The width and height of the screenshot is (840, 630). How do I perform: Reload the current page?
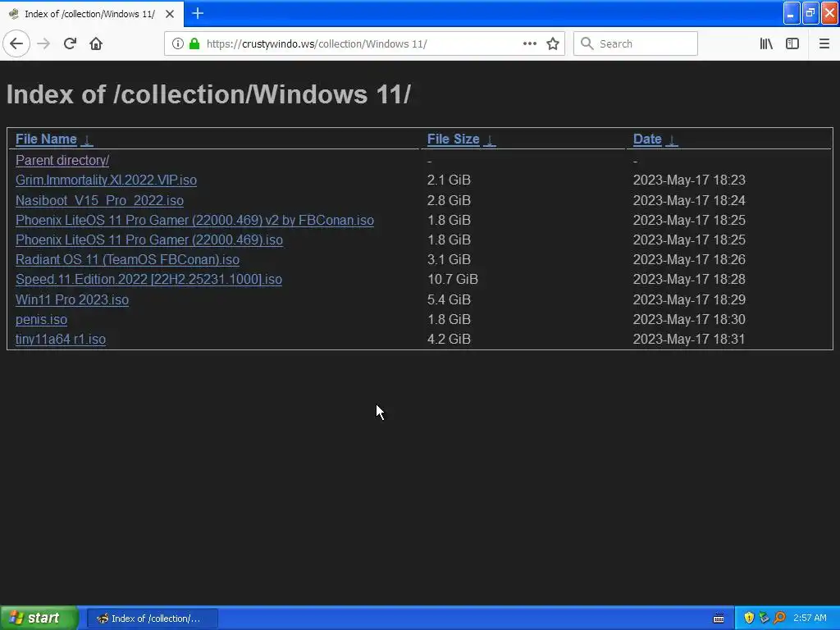pyautogui.click(x=70, y=44)
